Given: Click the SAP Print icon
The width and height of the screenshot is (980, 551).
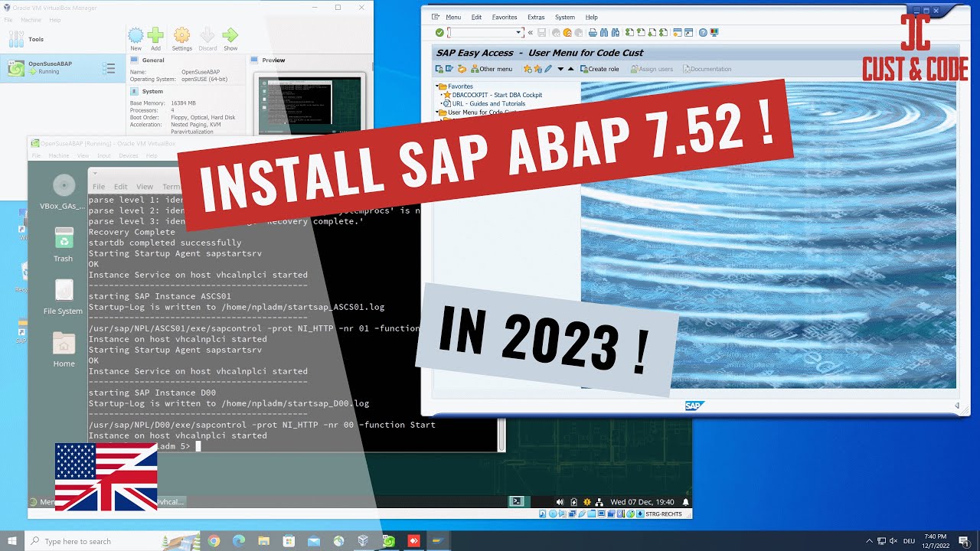Looking at the screenshot, I should 593,32.
